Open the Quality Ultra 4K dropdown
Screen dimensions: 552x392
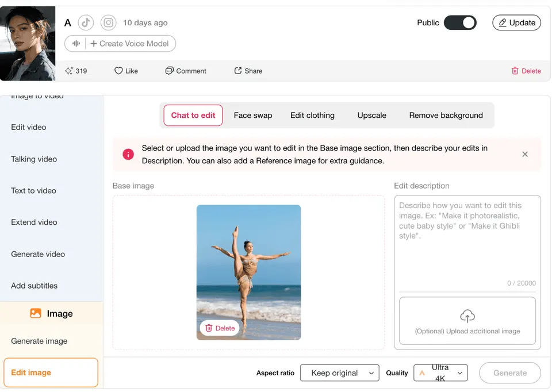coord(441,372)
